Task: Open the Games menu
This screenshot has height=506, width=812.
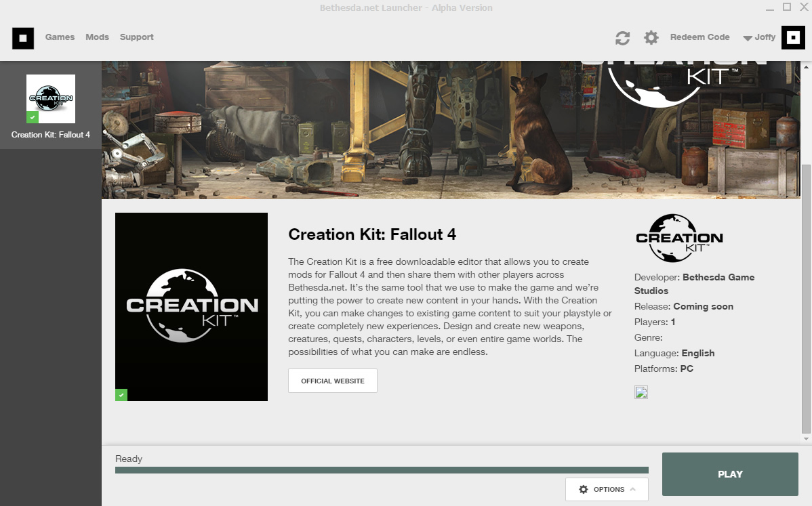Action: point(60,37)
